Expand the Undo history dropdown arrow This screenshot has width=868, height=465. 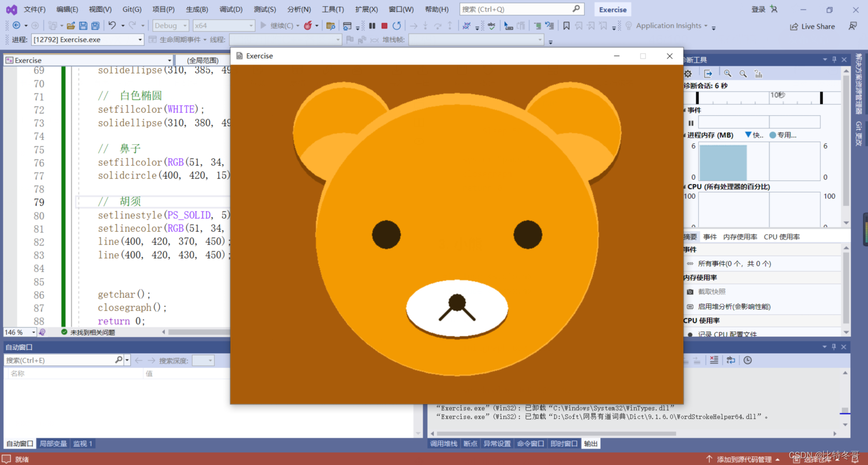click(123, 25)
